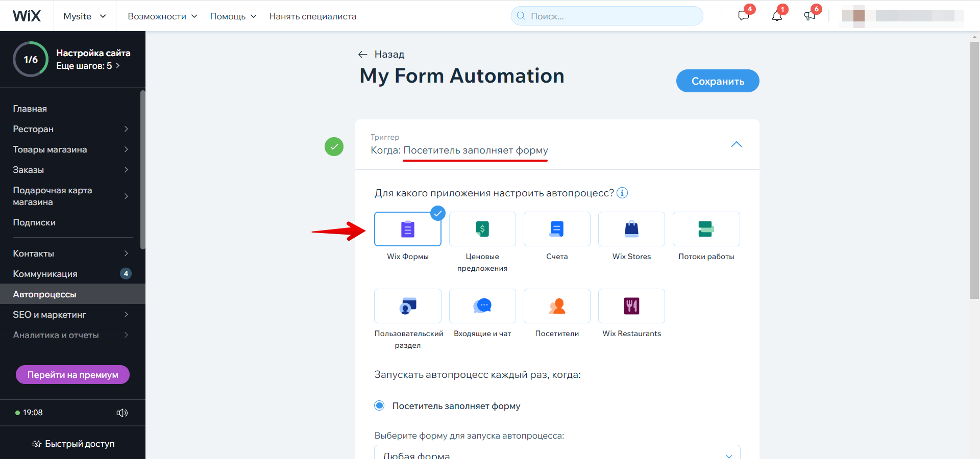This screenshot has height=459, width=980.
Task: Click the search magnifier icon
Action: click(521, 16)
